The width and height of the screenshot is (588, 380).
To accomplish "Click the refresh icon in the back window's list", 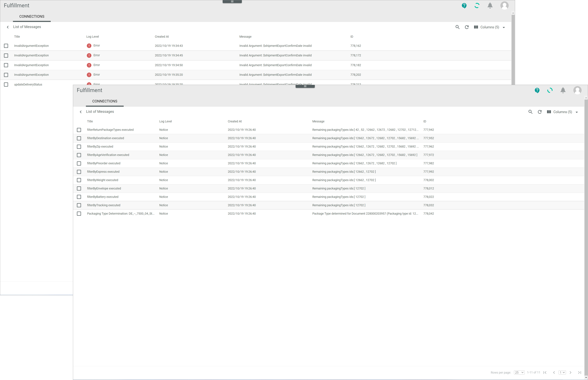I will point(467,27).
